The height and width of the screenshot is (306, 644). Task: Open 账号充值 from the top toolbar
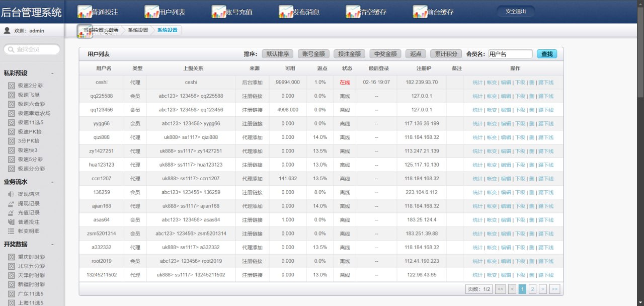[x=219, y=12]
